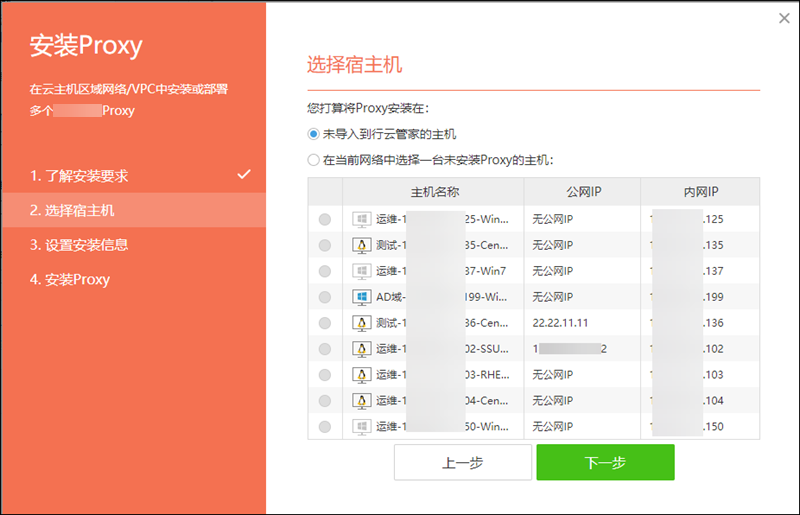Image resolution: width=800 pixels, height=515 pixels.
Task: Click blue Windows icon of AD域 host
Action: (361, 297)
